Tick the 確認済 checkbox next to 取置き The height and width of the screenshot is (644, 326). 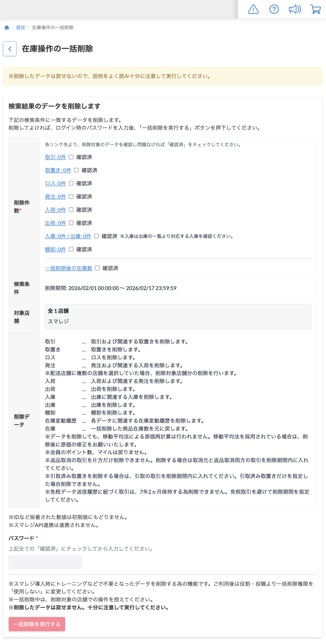pos(76,170)
